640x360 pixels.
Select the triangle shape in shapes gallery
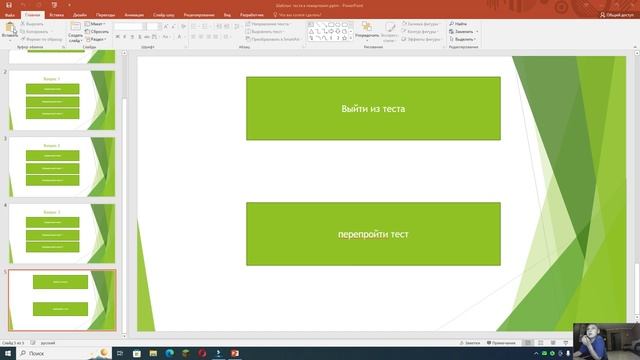click(311, 31)
